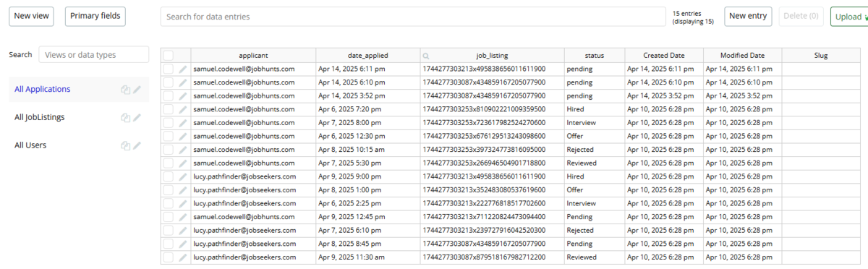This screenshot has height=269, width=868.
Task: Edit the entry applied Apr 6, 2025 7:20 pm
Action: pos(183,109)
